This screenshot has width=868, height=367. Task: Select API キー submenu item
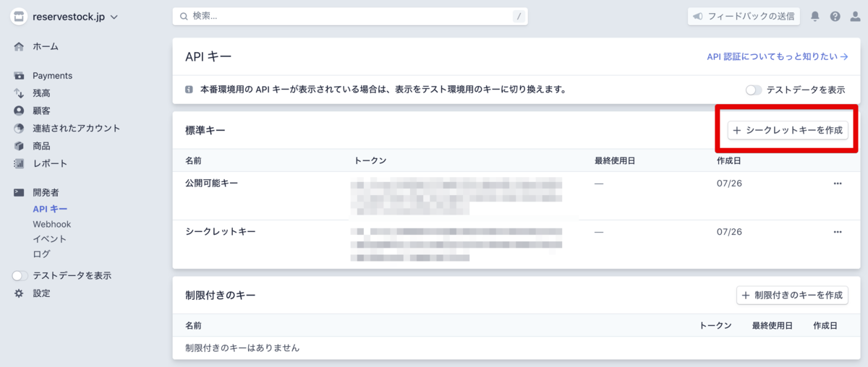pos(50,210)
